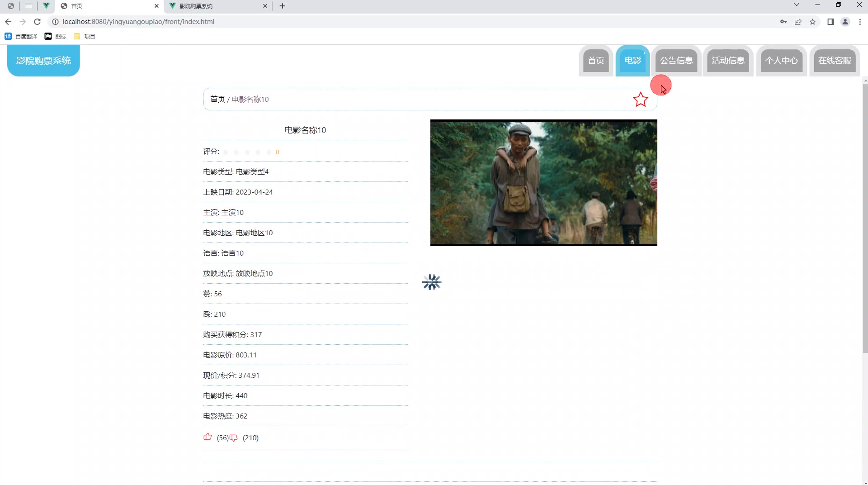Click the bookmark star in address bar
868x485 pixels.
pyautogui.click(x=813, y=21)
